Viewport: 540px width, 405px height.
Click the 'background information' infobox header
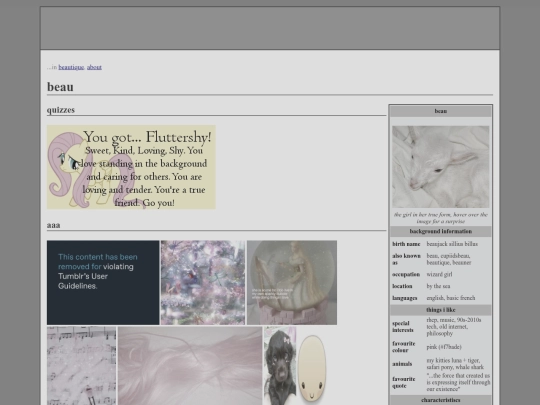tap(440, 231)
